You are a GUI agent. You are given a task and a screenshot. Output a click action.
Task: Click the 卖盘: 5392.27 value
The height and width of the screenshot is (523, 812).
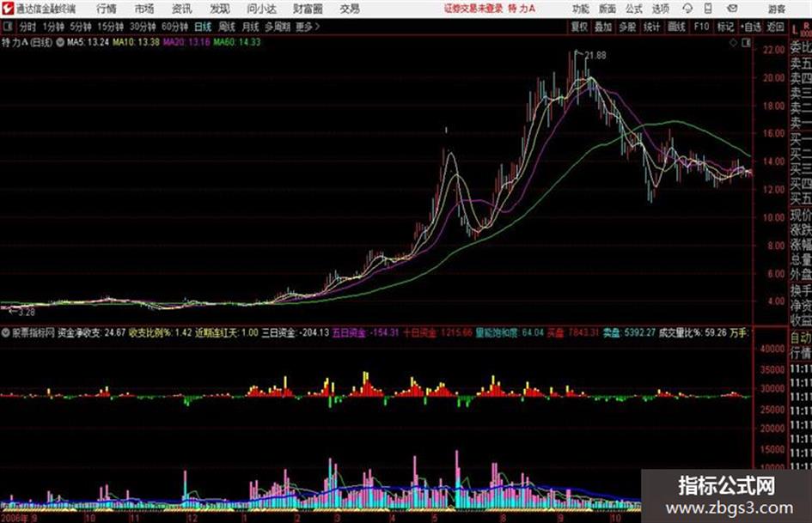click(x=629, y=332)
